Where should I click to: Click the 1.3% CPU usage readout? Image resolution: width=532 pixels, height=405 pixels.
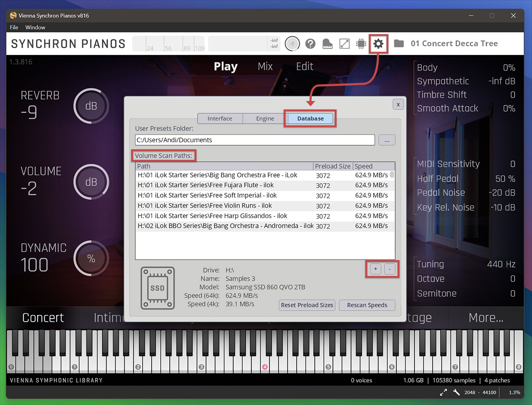click(x=514, y=393)
